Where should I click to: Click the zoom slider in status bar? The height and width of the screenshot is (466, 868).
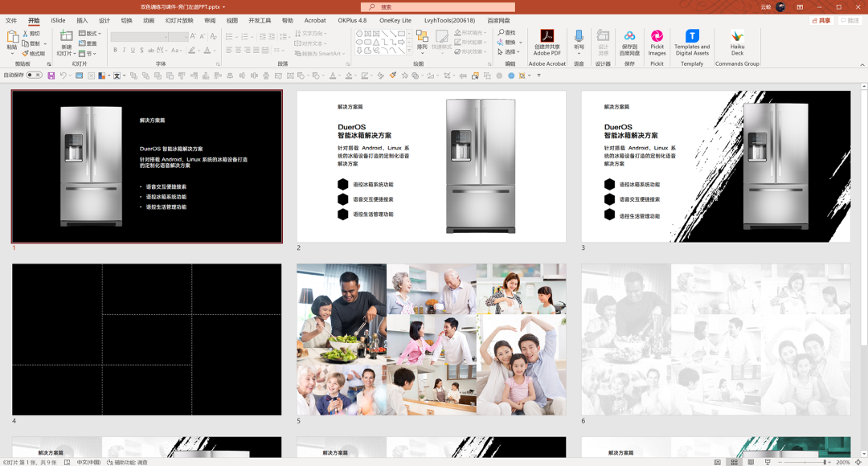(805, 462)
